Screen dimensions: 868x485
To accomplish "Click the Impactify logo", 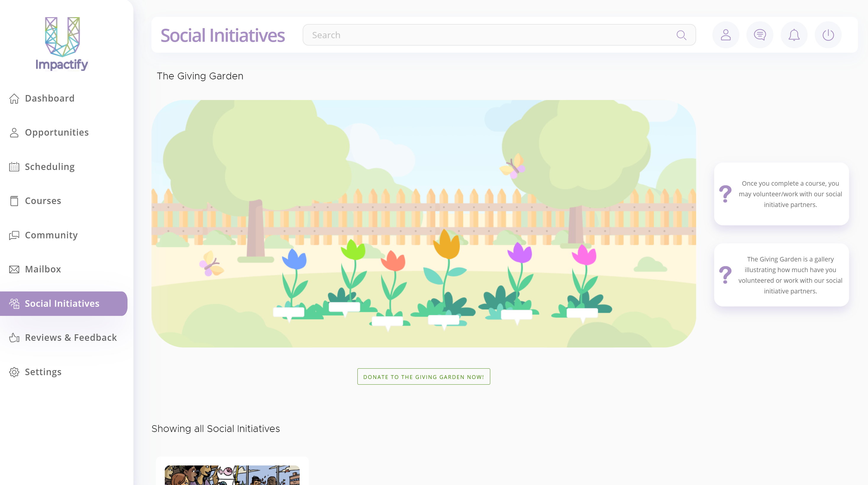I will click(62, 44).
